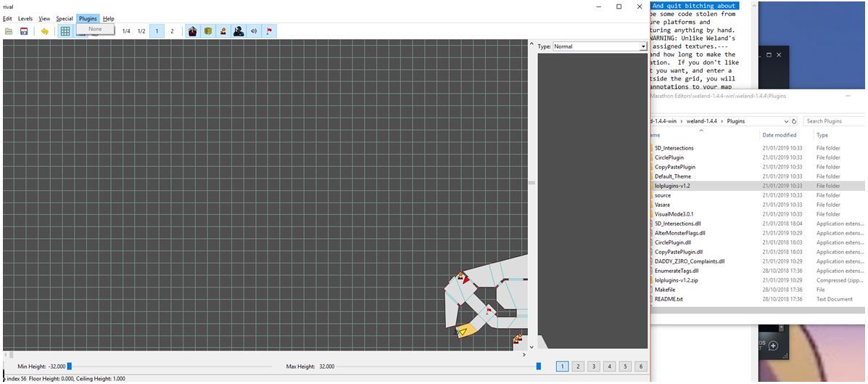Open the Levels menu
This screenshot has height=384, width=868.
tap(25, 19)
